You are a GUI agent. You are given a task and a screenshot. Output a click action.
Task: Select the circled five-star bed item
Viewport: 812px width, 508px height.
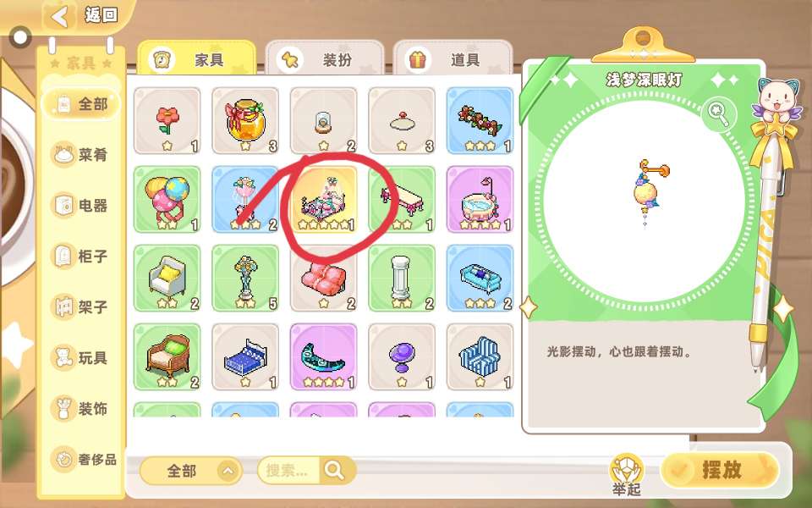[x=324, y=199]
